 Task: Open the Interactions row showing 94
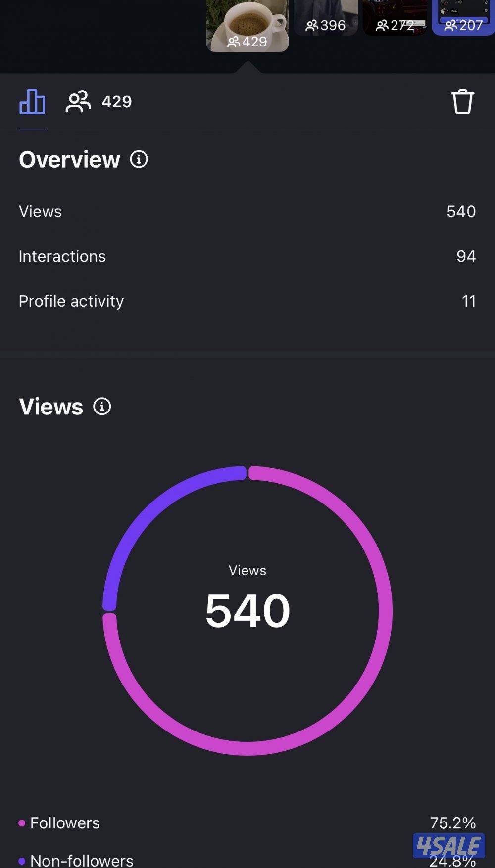(247, 256)
